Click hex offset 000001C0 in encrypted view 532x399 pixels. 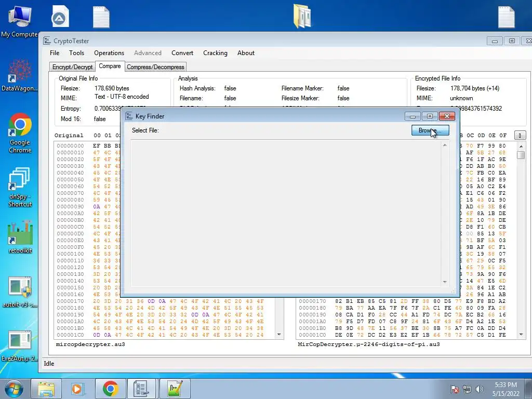point(312,335)
